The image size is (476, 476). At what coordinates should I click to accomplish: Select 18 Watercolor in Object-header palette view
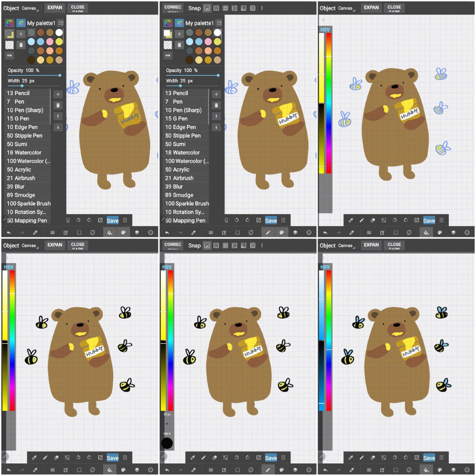pos(28,152)
